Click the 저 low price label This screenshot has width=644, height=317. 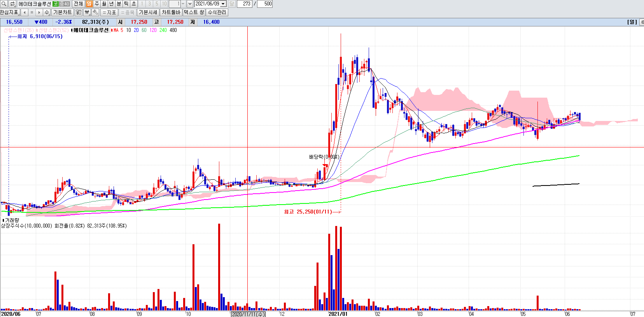(192, 22)
